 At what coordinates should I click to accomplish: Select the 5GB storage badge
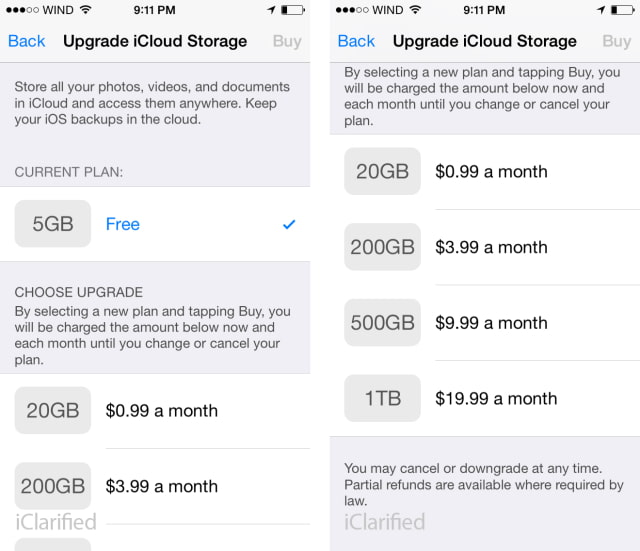pyautogui.click(x=53, y=224)
